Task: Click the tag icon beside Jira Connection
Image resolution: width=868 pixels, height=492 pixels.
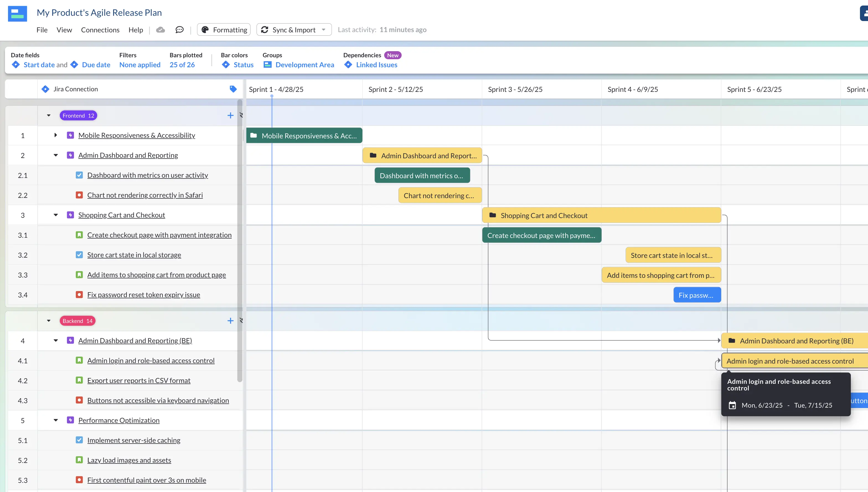Action: [x=233, y=89]
